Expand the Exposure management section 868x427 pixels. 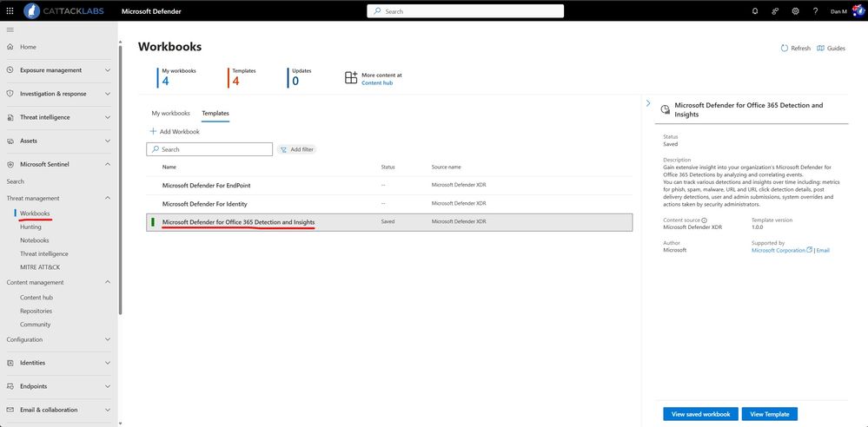[108, 70]
